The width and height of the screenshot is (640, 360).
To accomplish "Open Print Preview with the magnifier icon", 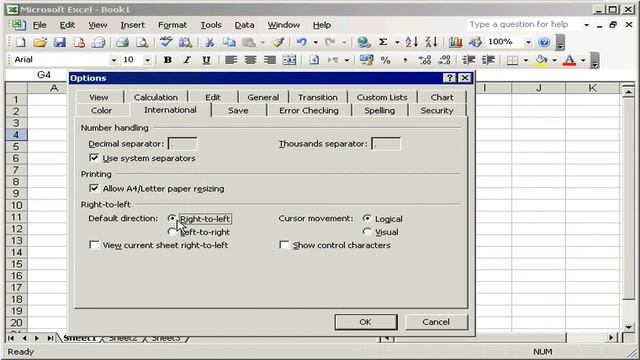I will (x=142, y=42).
